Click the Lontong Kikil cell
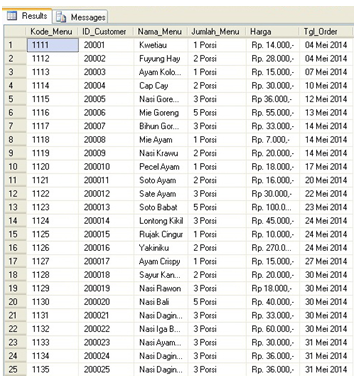This screenshot has width=360, height=381. click(161, 221)
